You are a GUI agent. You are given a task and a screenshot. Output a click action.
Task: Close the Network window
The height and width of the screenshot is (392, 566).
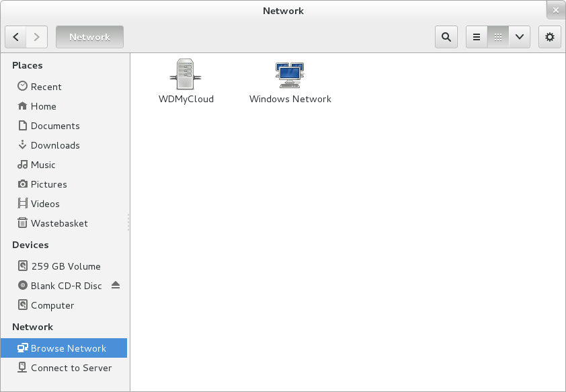coord(555,10)
